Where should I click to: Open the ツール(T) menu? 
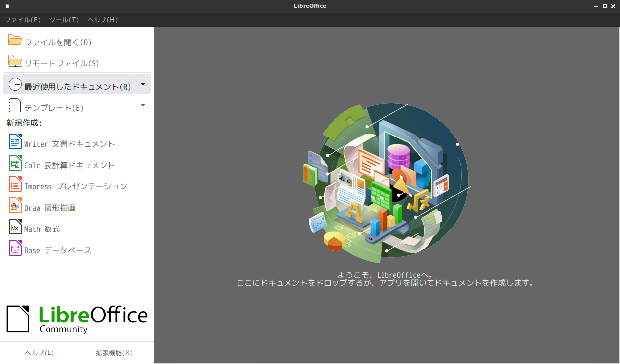(x=64, y=20)
